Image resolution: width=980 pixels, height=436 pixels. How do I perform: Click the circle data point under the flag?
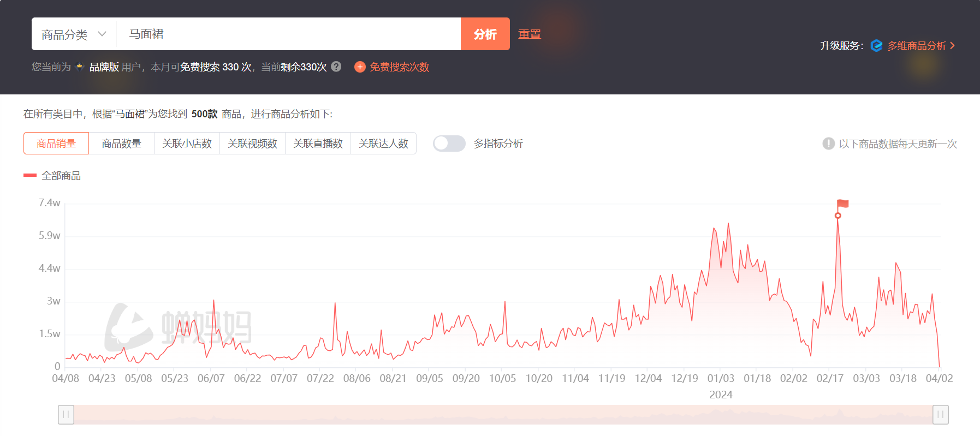(x=838, y=216)
